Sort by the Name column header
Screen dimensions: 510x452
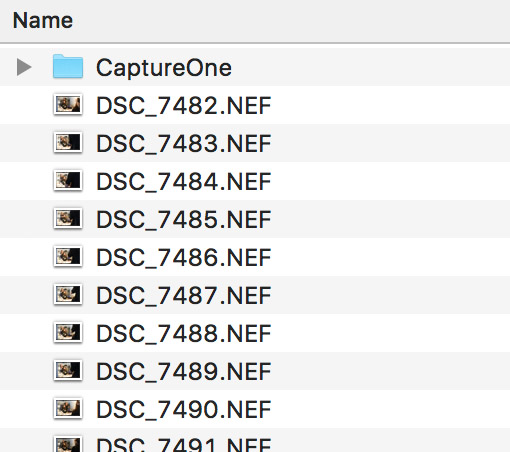click(x=43, y=21)
